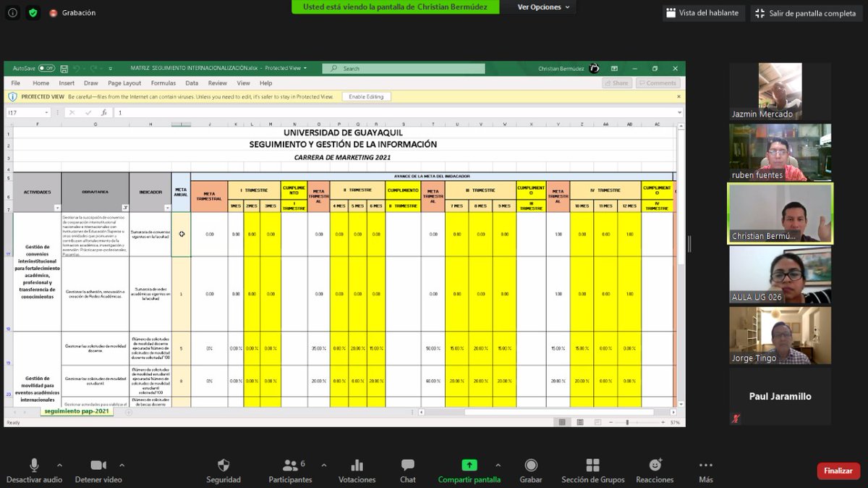Expand the formula bar chevron

(x=679, y=112)
